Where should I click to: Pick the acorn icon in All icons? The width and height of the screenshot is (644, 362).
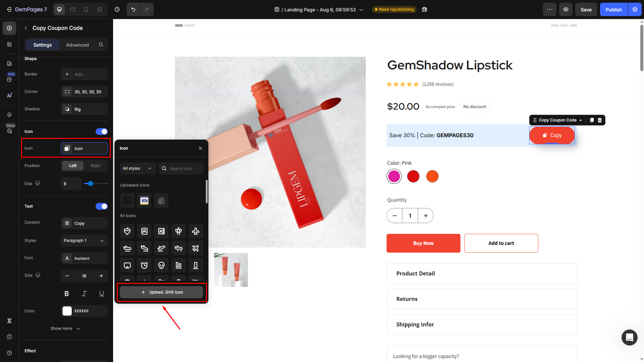[x=127, y=231]
